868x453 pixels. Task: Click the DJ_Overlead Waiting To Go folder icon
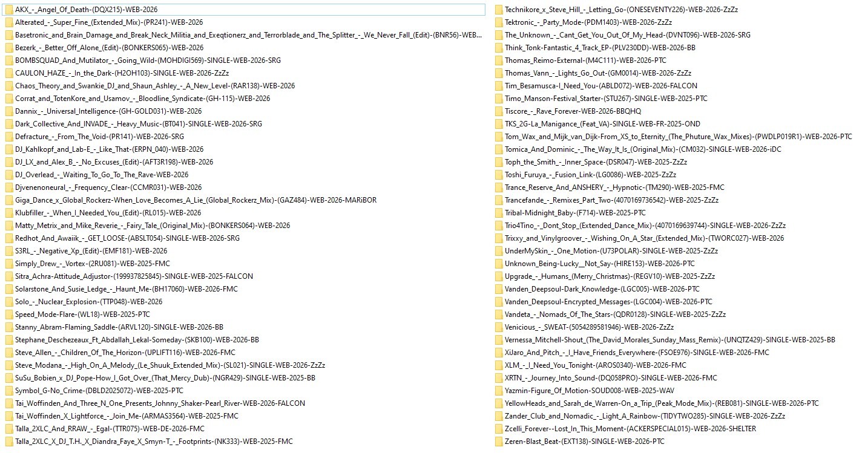point(8,175)
